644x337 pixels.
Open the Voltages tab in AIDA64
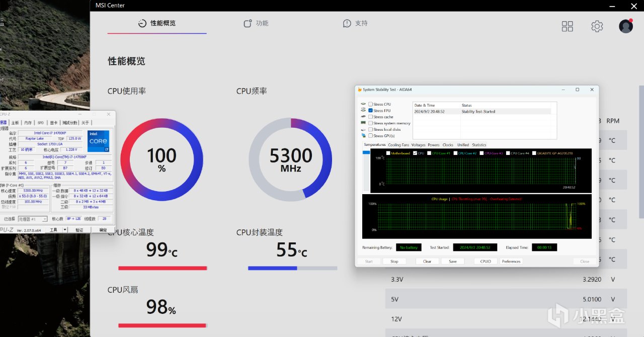coord(418,145)
